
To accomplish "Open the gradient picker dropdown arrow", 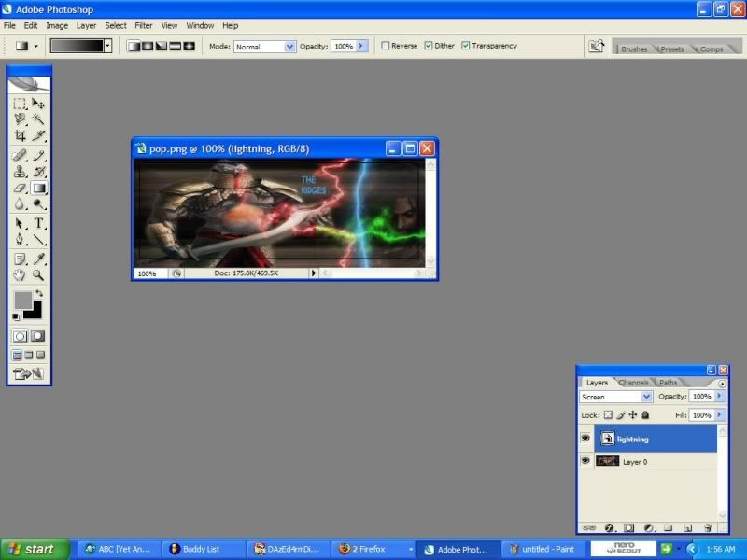I will 108,46.
